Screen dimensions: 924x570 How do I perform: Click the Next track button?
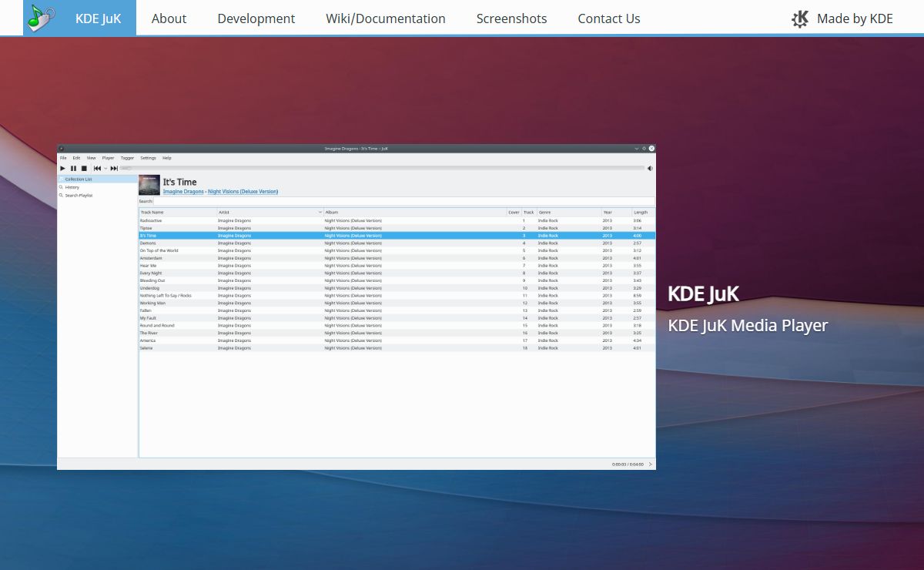tap(114, 168)
